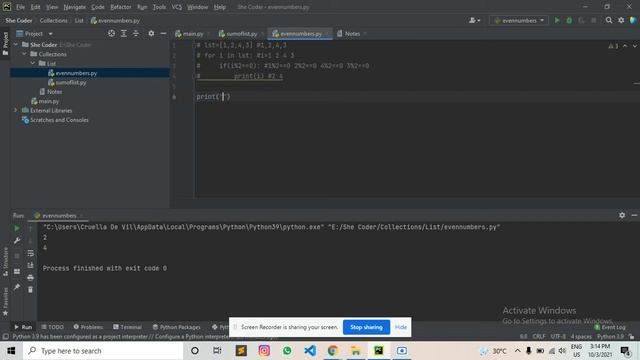Open IDE settings gear in top toolbar

click(621, 20)
